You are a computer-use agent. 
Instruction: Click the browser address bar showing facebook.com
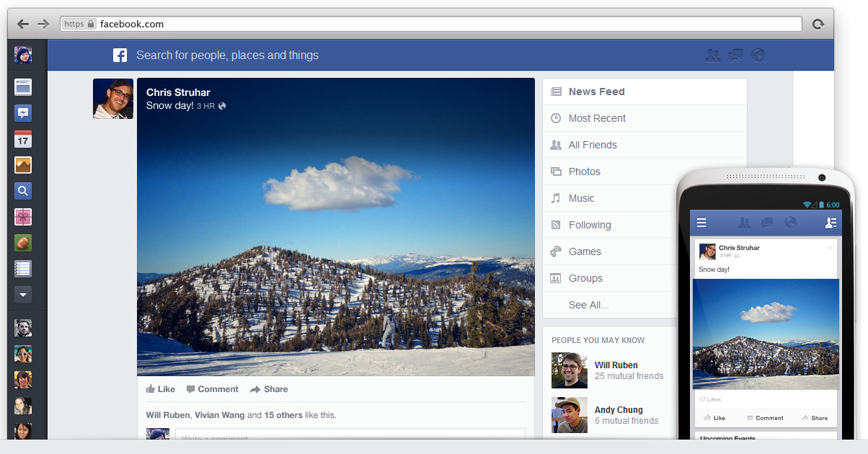(x=431, y=24)
